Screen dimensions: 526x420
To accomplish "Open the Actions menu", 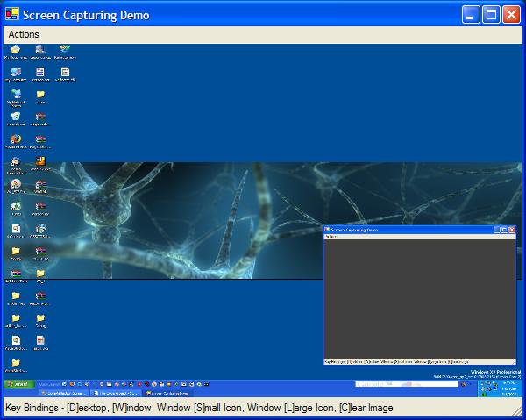I will pyautogui.click(x=24, y=34).
